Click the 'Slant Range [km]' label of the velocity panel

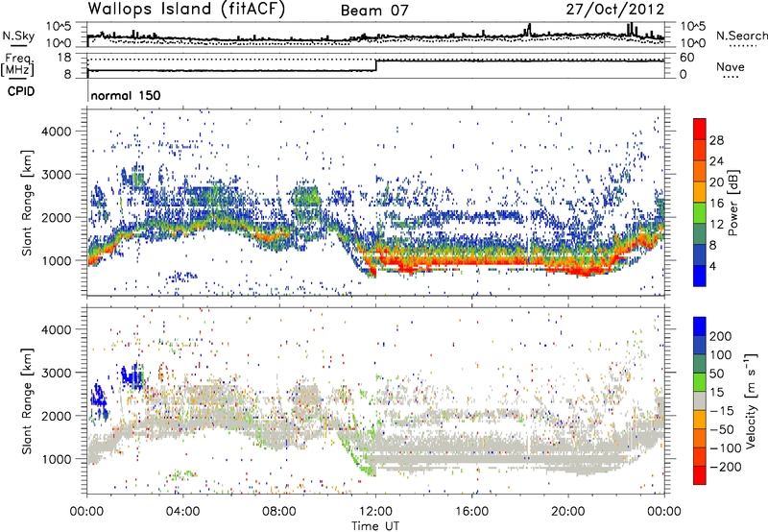coord(27,401)
